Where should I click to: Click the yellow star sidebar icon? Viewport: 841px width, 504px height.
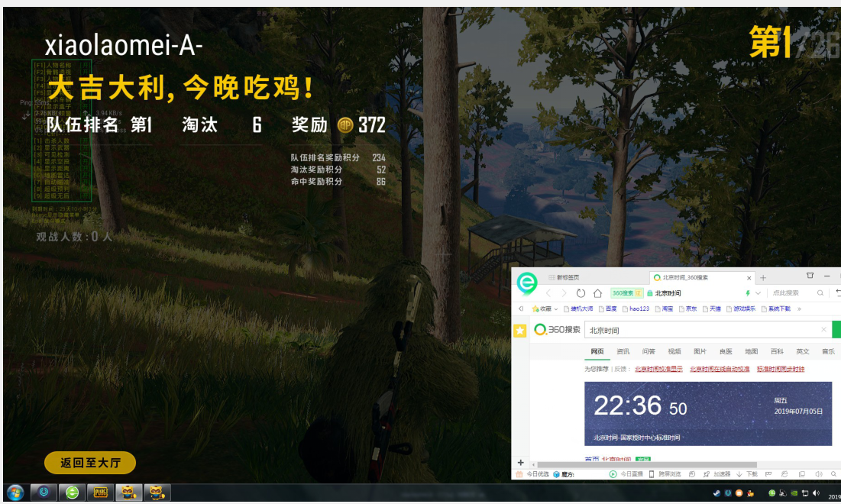pyautogui.click(x=519, y=331)
